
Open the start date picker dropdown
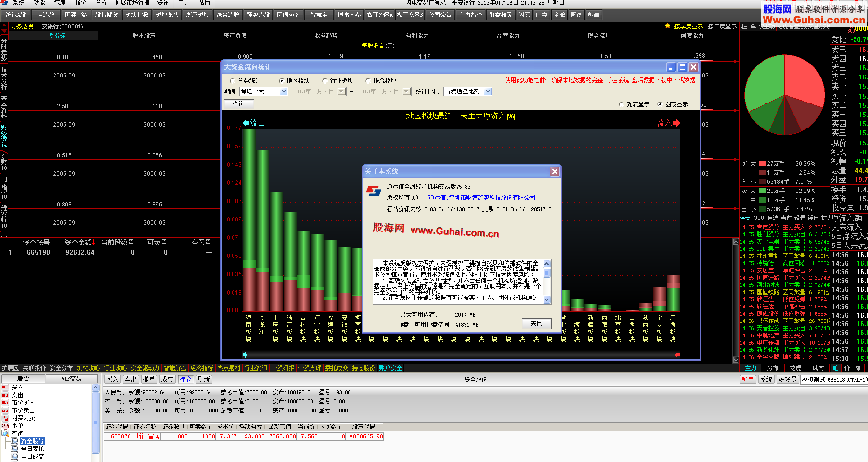341,91
